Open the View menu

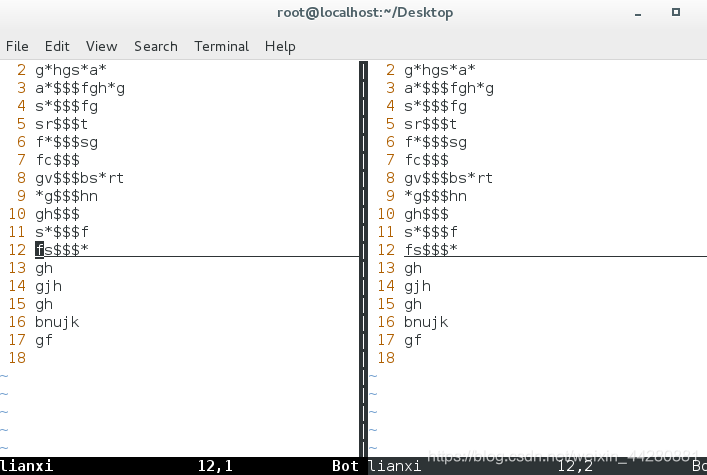click(101, 46)
